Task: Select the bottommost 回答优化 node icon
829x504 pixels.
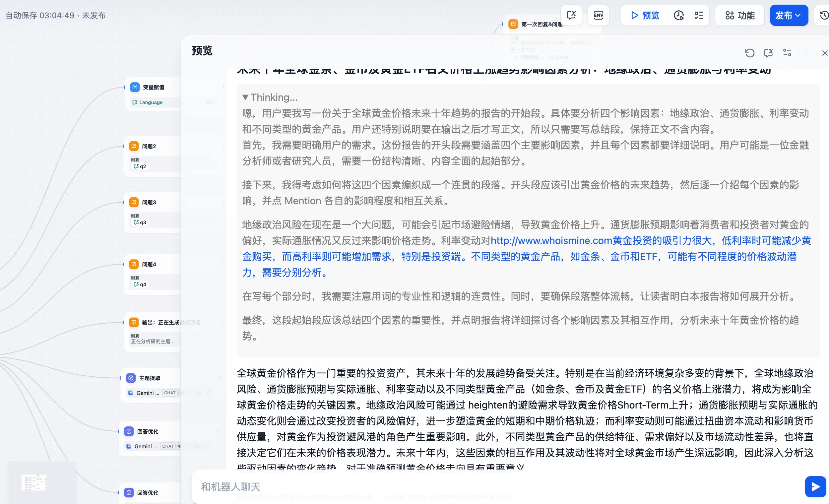Action: (x=129, y=493)
